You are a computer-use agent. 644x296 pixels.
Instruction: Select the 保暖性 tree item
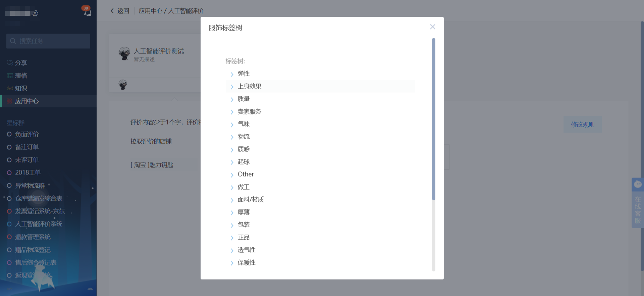click(247, 263)
